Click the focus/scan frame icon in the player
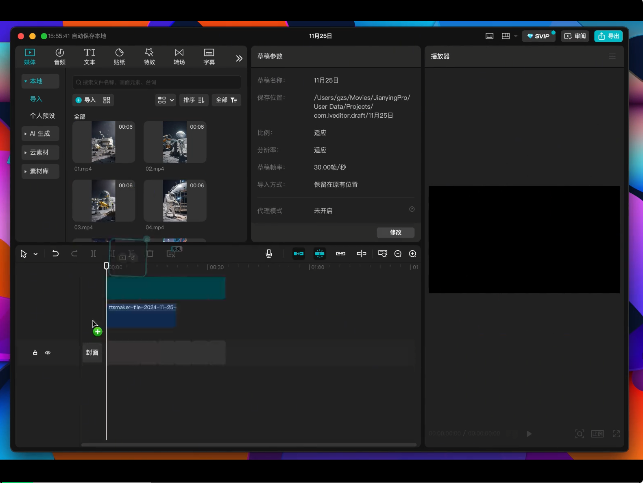 click(x=579, y=434)
